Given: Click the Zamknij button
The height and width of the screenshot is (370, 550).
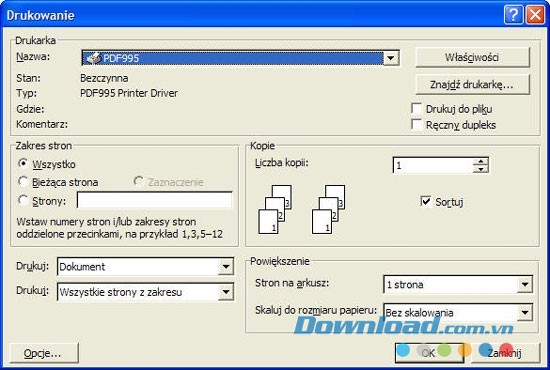Looking at the screenshot, I should tap(505, 353).
